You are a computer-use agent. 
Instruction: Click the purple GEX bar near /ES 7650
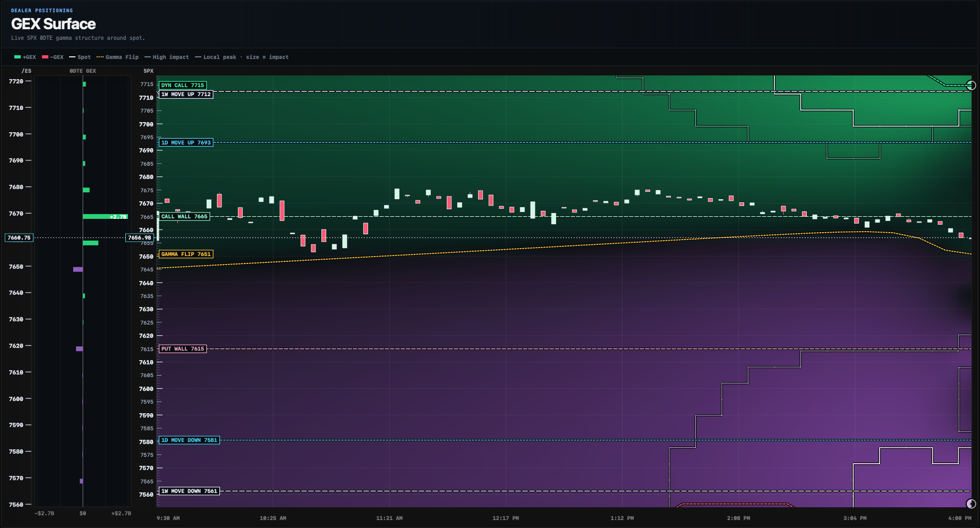[78, 269]
